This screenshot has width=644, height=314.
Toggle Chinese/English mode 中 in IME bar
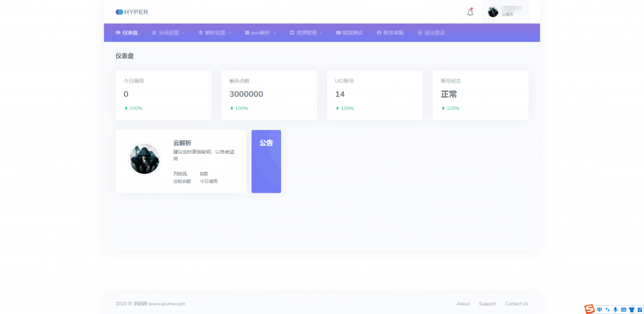[599, 310]
